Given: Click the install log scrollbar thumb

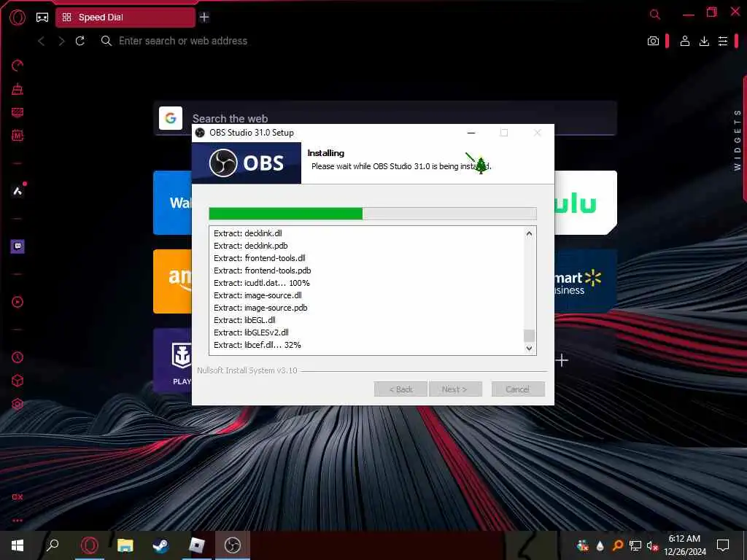Looking at the screenshot, I should (x=530, y=335).
